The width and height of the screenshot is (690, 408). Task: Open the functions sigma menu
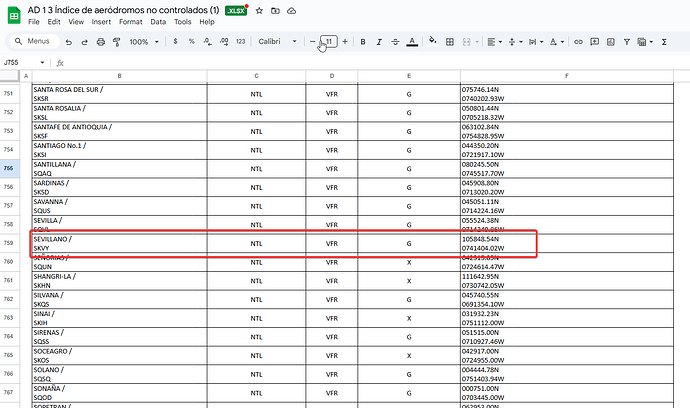coord(664,42)
